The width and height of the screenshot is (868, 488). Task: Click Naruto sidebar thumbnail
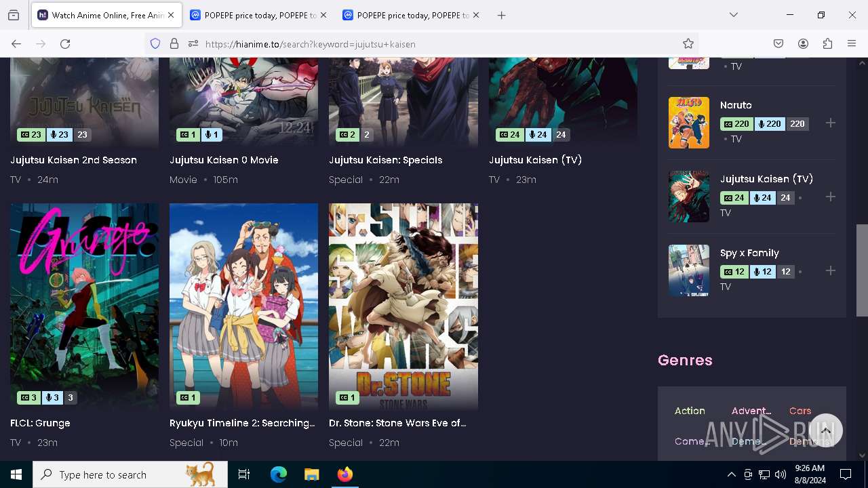(689, 123)
